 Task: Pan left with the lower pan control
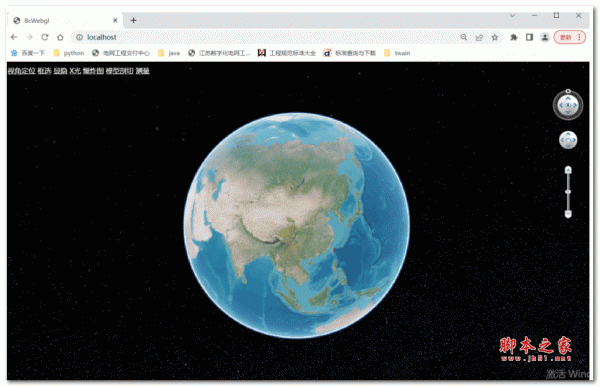(562, 140)
